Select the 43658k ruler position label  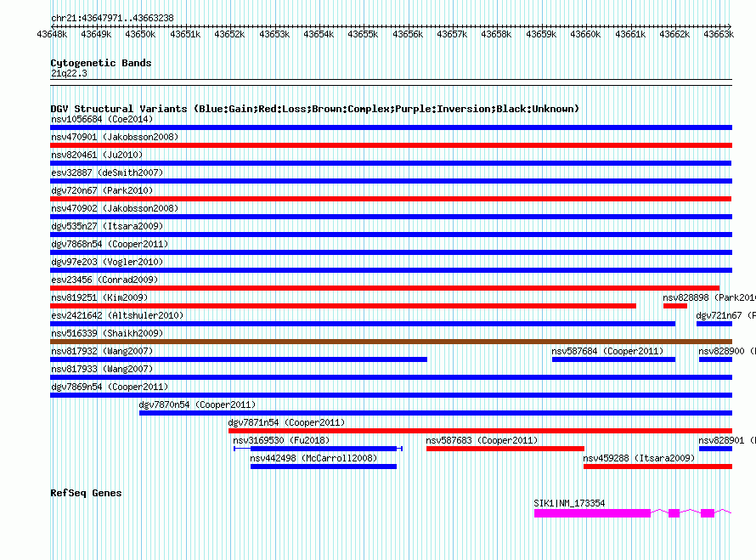496,34
